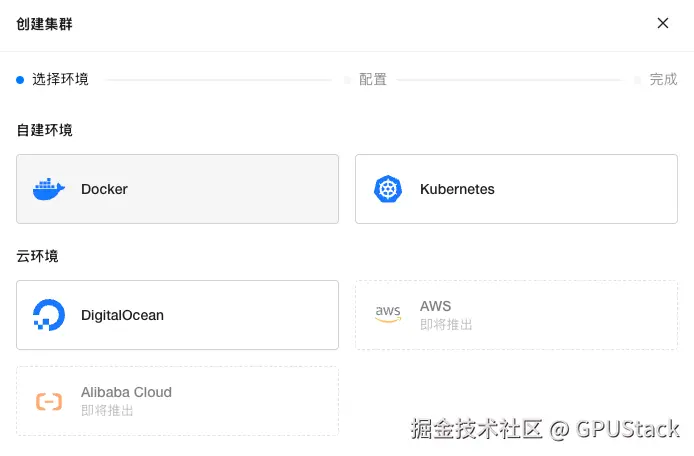
Task: Click the DigitalOcean logo icon
Action: point(48,315)
